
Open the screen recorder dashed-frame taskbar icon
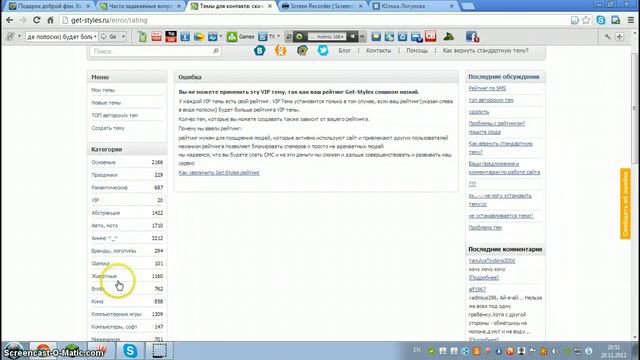click(x=159, y=351)
